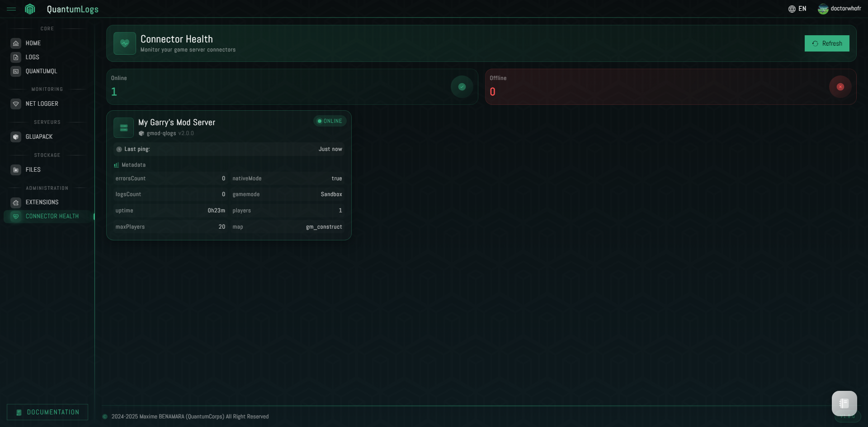This screenshot has width=868, height=427.
Task: Click the QuantumQL terminal icon
Action: [x=16, y=71]
